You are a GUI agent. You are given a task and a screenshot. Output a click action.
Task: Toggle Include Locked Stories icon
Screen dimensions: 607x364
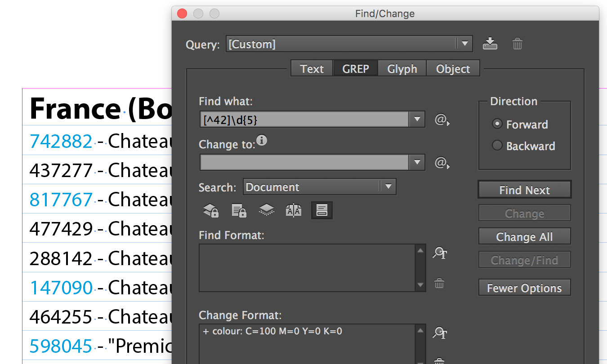(239, 210)
